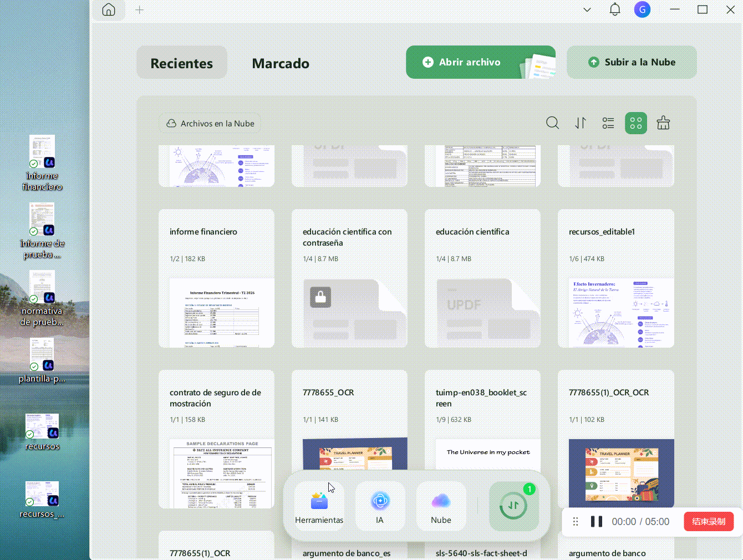Click the 00:00 / 05:00 recording timer
743x560 pixels.
click(640, 522)
